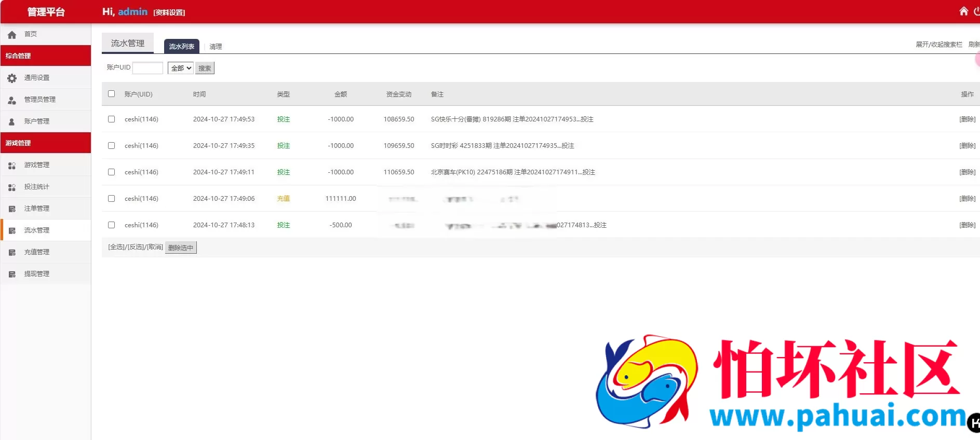
Task: Click the icon beside 游戏管理 item
Action: click(12, 166)
